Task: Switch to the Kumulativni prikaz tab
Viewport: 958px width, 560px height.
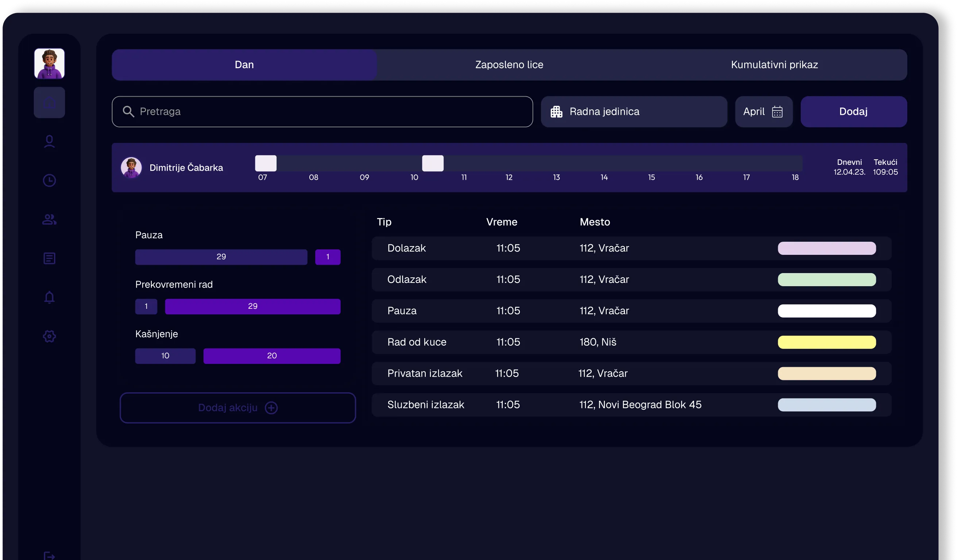Action: click(x=774, y=65)
